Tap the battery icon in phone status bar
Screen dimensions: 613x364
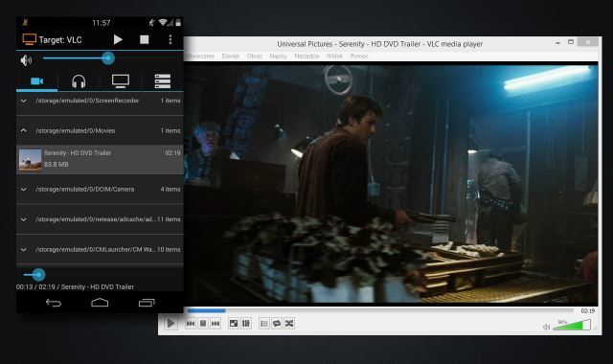pos(178,22)
